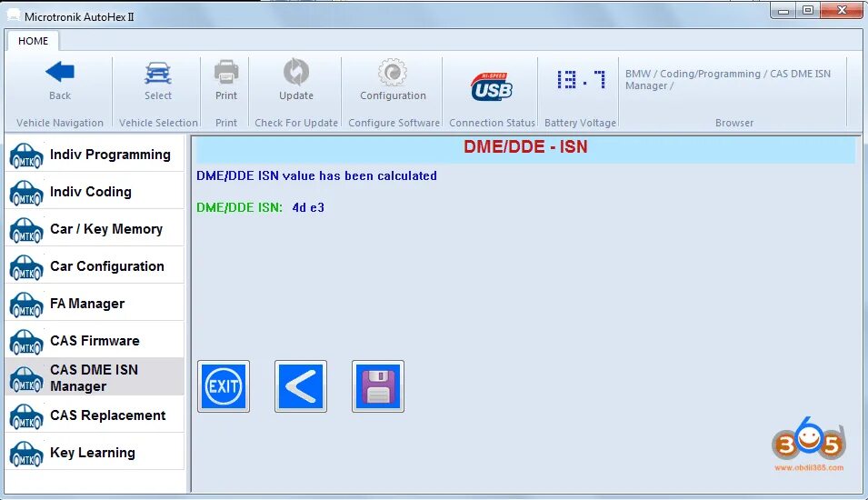Click the car icon beside CAS Firmware
Viewport: 868px width, 500px height.
[26, 341]
